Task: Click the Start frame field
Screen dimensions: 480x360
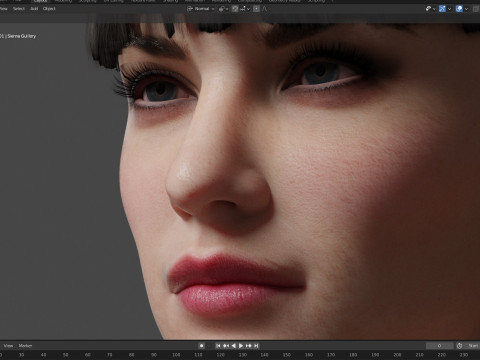Action: coord(472,346)
